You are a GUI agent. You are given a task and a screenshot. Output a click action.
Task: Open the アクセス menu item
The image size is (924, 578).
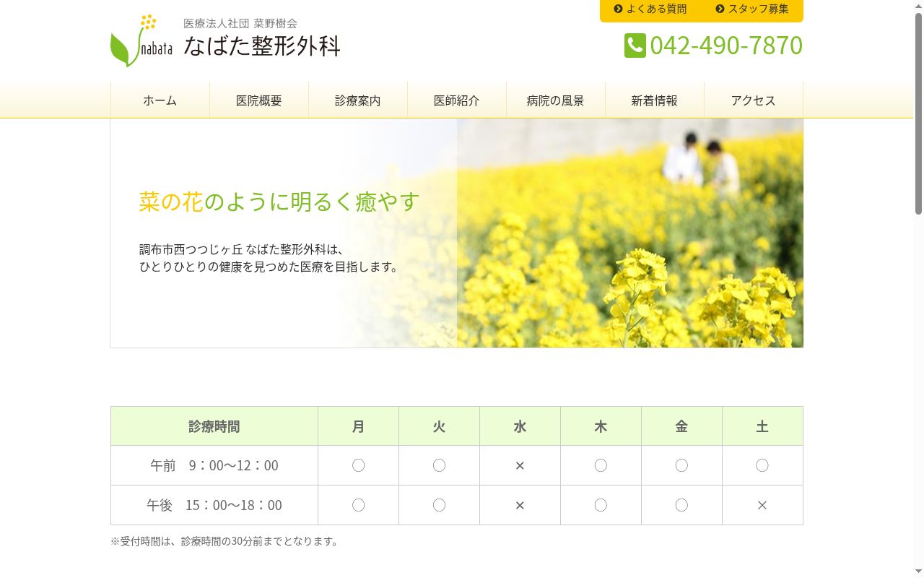[754, 100]
